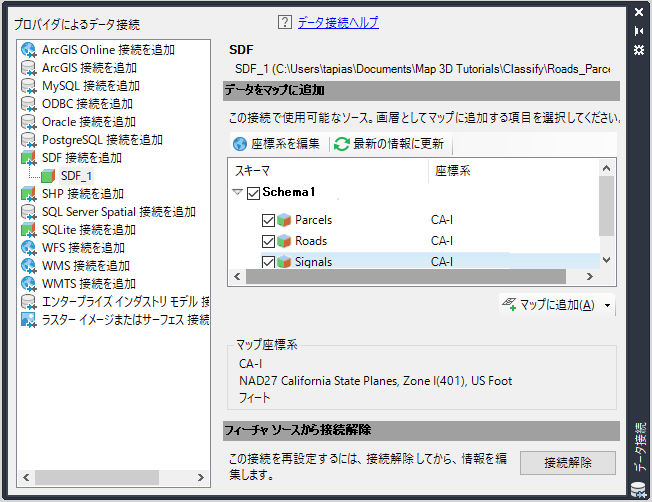Image resolution: width=652 pixels, height=502 pixels.
Task: Select ArcGIS Online 接続を追加 item
Action: (108, 50)
